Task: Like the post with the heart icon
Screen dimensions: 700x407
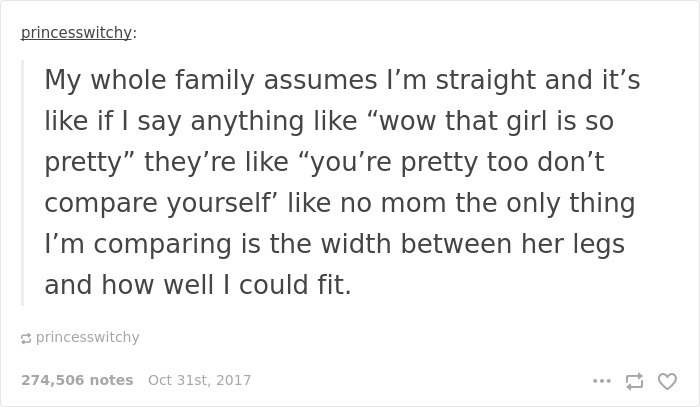Action: pyautogui.click(x=667, y=381)
